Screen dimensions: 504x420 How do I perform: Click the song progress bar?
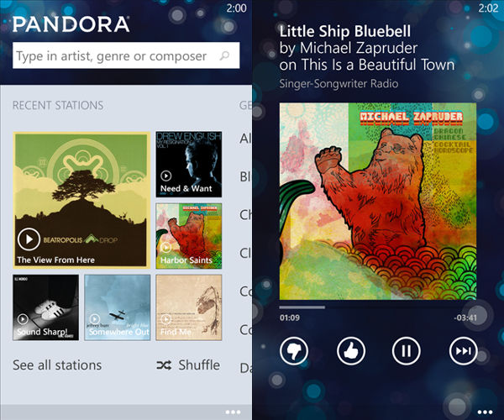coord(378,307)
